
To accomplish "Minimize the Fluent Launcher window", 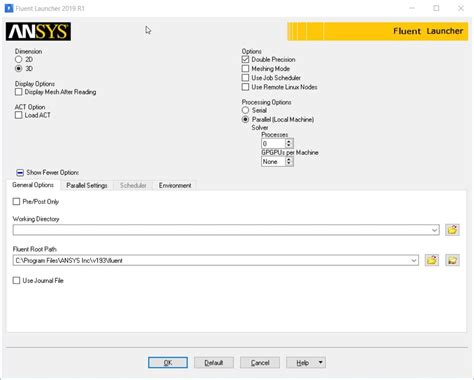I will pos(412,8).
